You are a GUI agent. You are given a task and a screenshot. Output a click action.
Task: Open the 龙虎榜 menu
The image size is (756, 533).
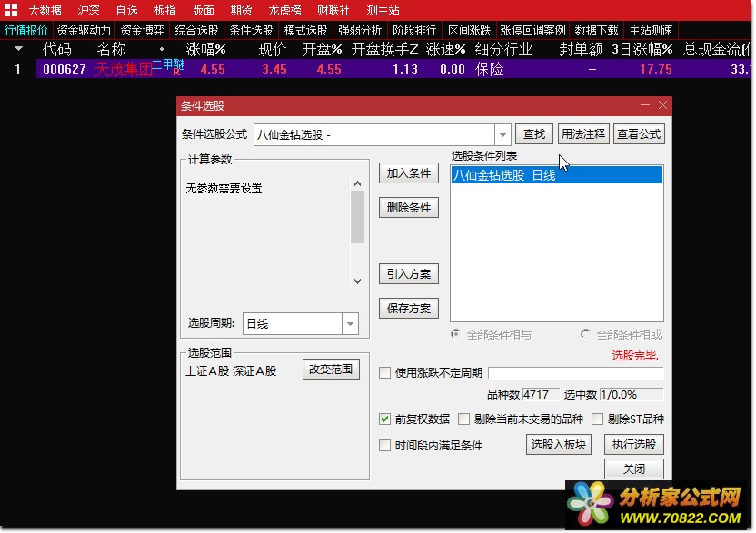(284, 10)
